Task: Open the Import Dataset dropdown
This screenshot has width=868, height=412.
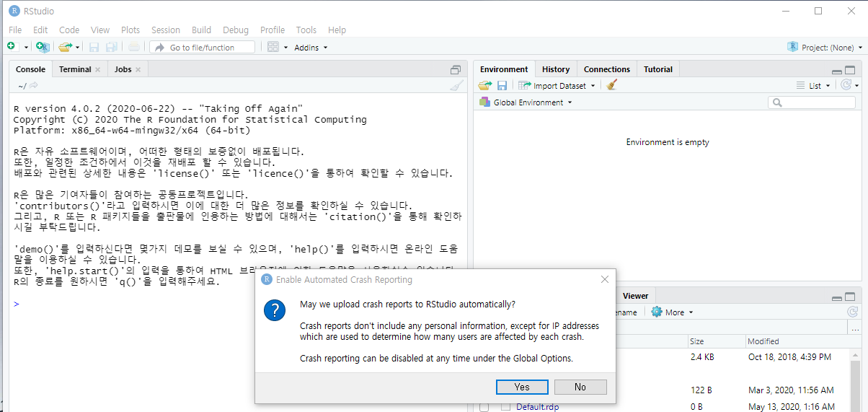Action: [557, 85]
